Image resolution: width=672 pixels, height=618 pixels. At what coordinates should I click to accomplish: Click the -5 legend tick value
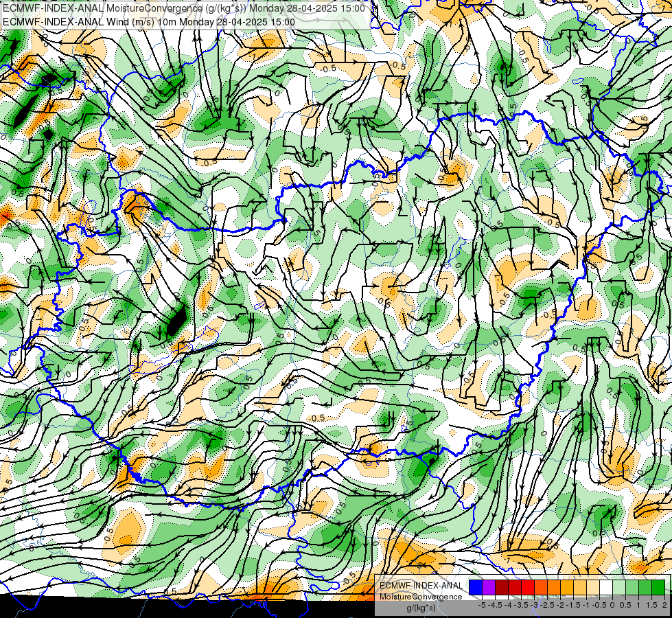[482, 605]
